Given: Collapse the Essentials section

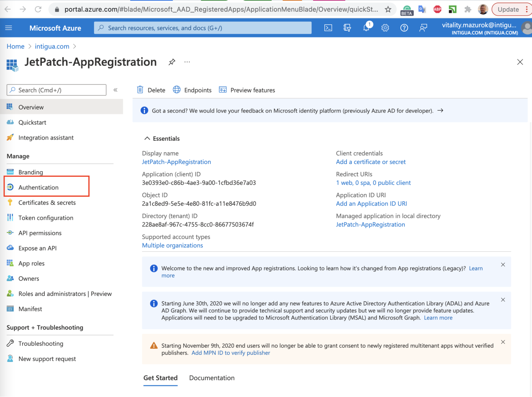Looking at the screenshot, I should [x=147, y=138].
